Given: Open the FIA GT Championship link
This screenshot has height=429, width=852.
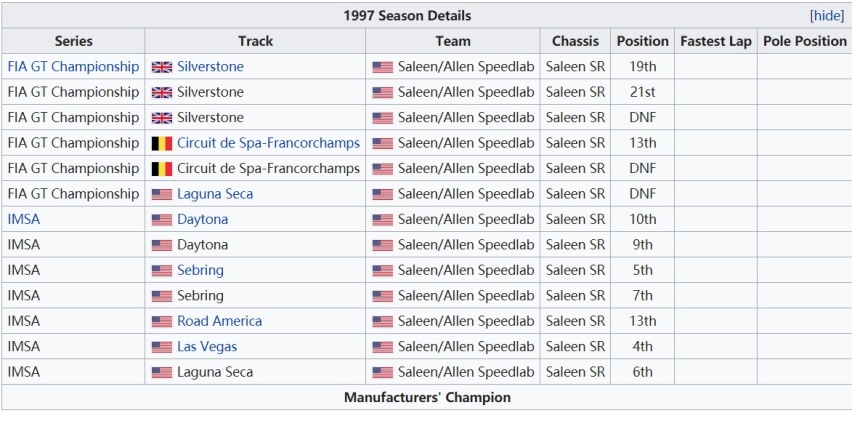Looking at the screenshot, I should 73,66.
